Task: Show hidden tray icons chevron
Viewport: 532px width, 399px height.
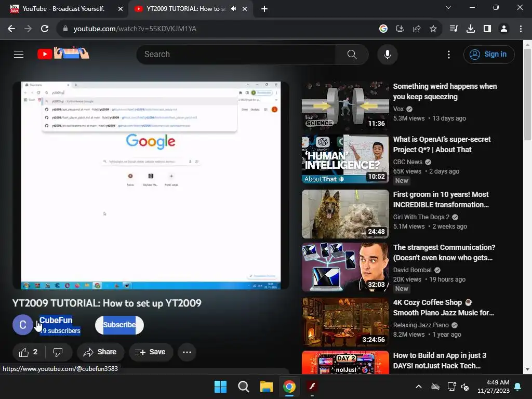Action: pos(419,387)
